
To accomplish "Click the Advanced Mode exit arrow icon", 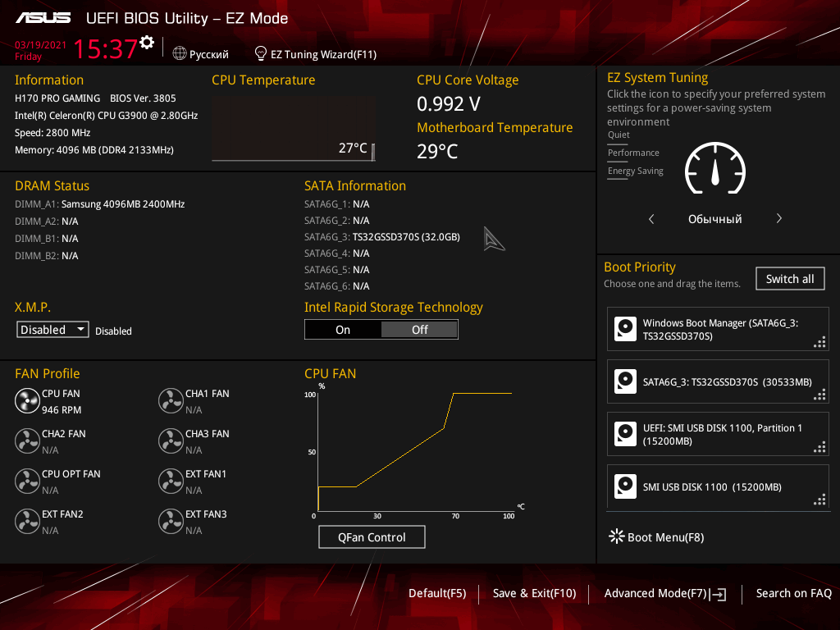I will pos(718,594).
